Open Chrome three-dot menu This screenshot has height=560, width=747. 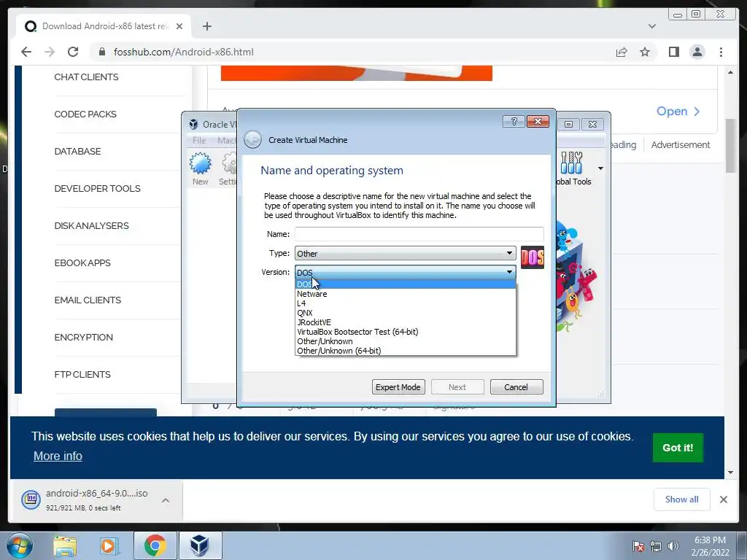721,52
